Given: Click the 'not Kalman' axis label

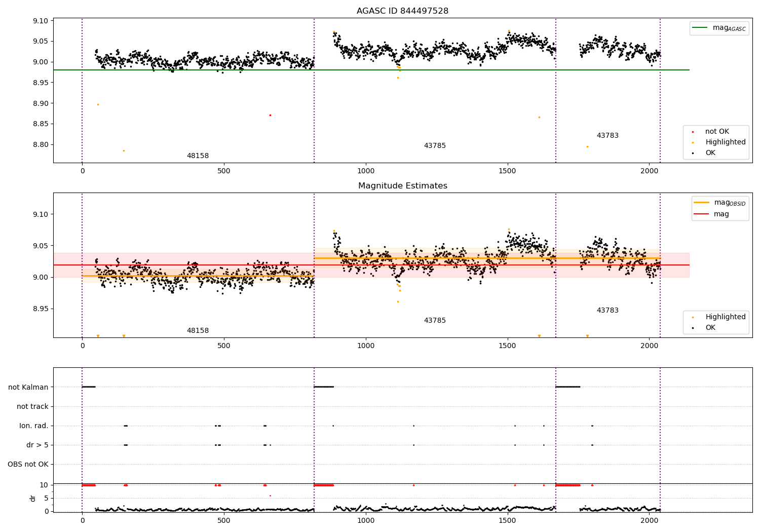Looking at the screenshot, I should (28, 388).
